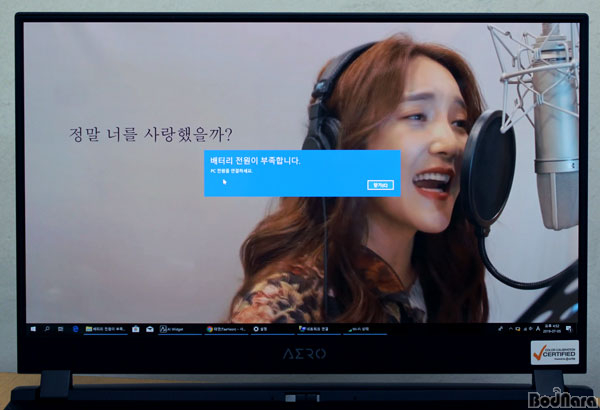
Task: Expand the hidden system tray icons arrow
Action: click(x=510, y=329)
